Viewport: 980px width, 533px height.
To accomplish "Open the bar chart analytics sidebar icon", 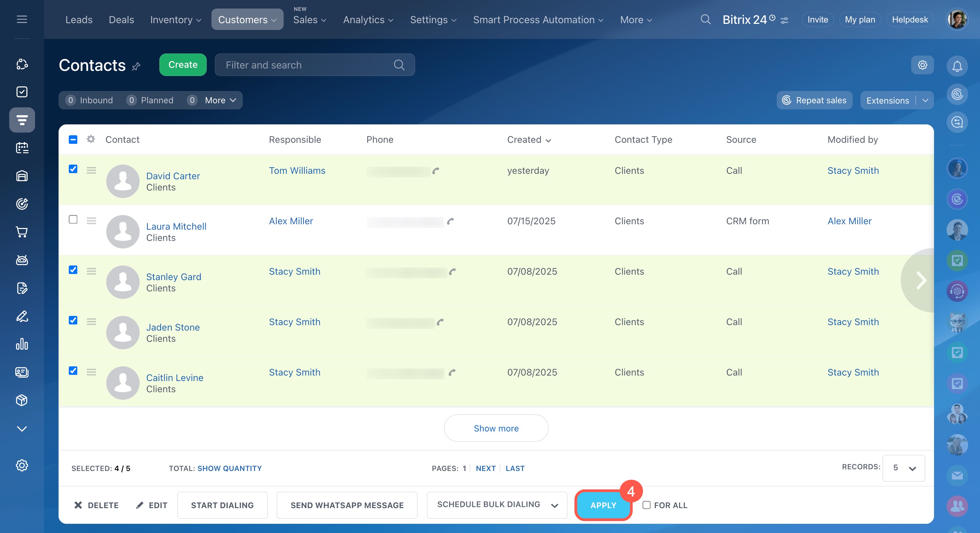I will (22, 344).
